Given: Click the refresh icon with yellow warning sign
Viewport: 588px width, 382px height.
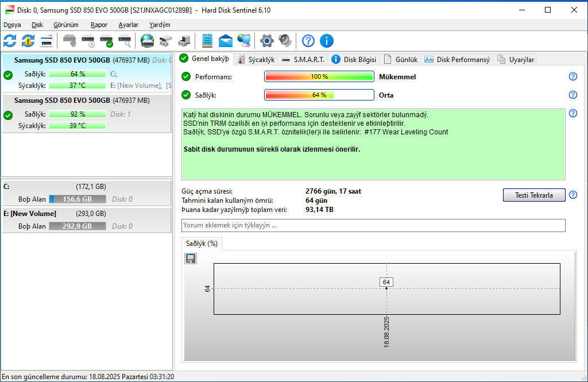Looking at the screenshot, I should 28,41.
